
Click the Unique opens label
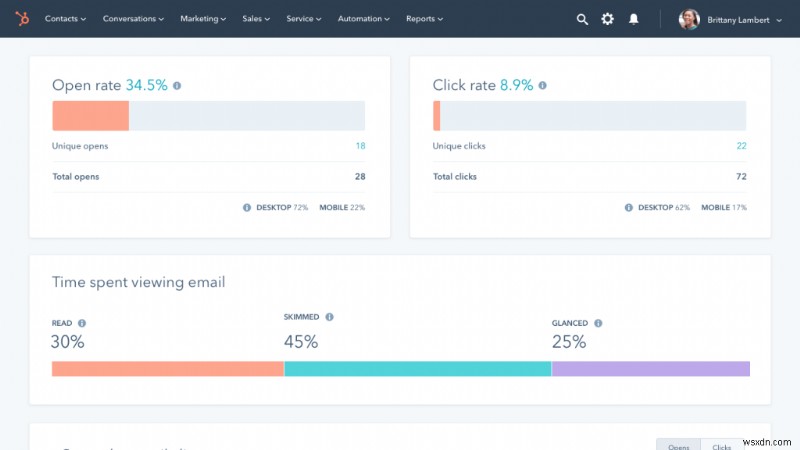pos(80,146)
